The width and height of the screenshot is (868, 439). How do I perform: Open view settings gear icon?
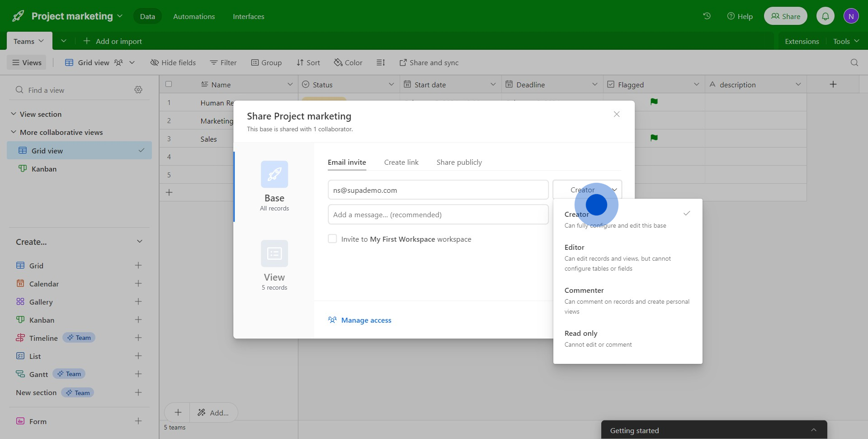click(138, 90)
